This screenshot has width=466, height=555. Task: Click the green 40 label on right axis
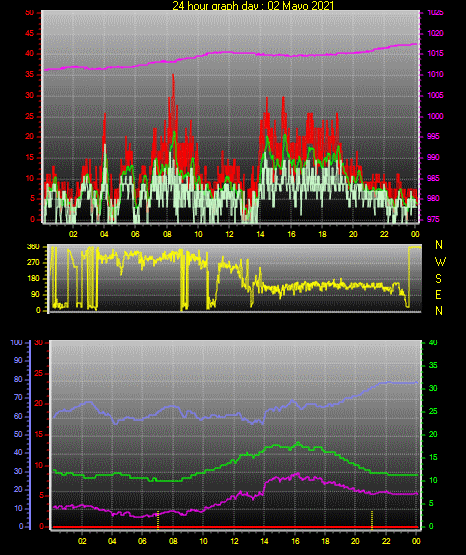click(433, 342)
